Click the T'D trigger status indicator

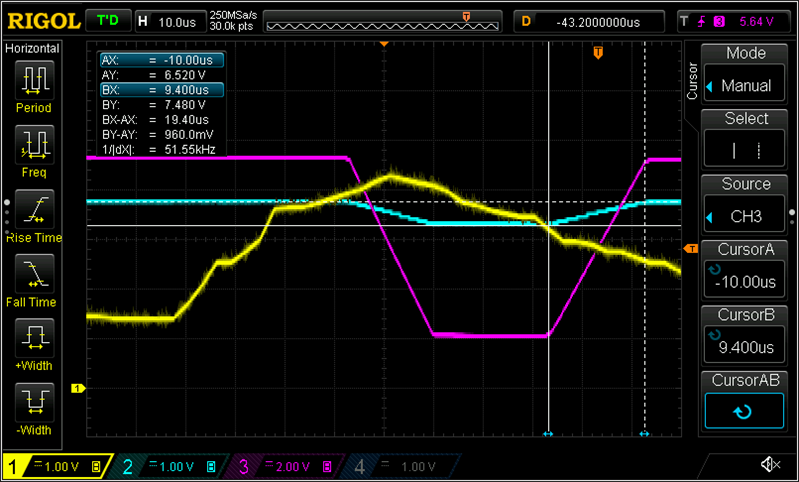point(108,21)
